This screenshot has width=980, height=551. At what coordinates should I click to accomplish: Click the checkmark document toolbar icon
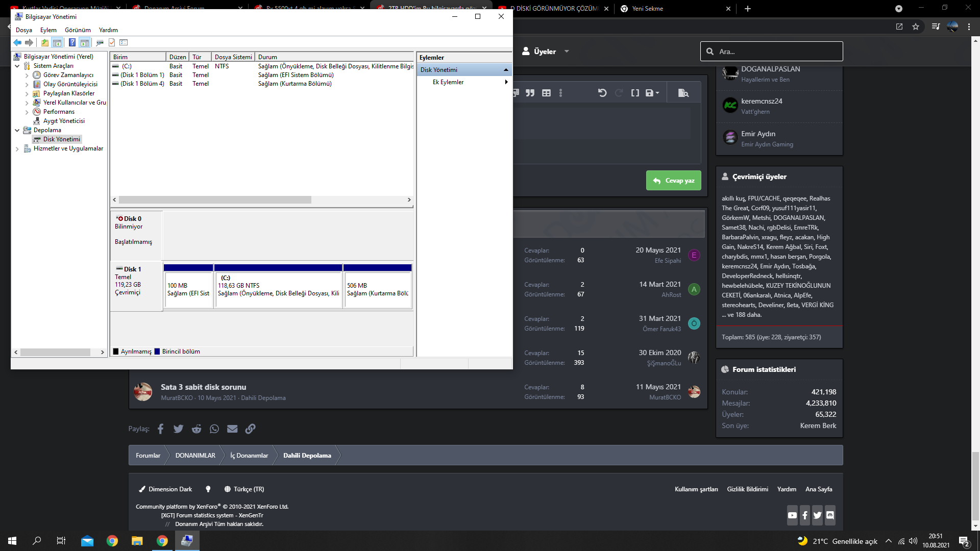tap(112, 43)
